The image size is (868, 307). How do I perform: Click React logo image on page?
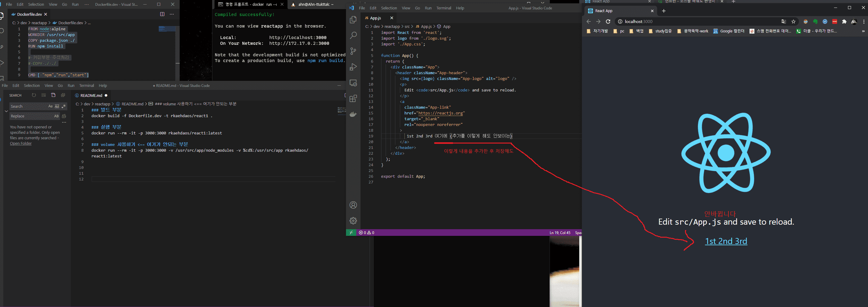[x=726, y=153]
